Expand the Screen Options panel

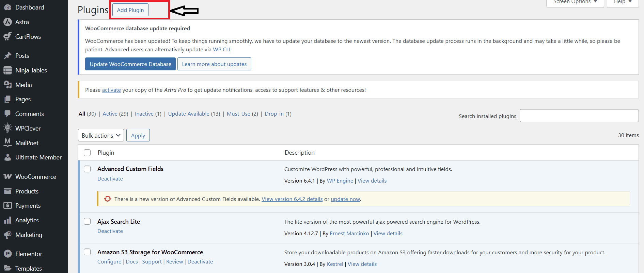[575, 2]
